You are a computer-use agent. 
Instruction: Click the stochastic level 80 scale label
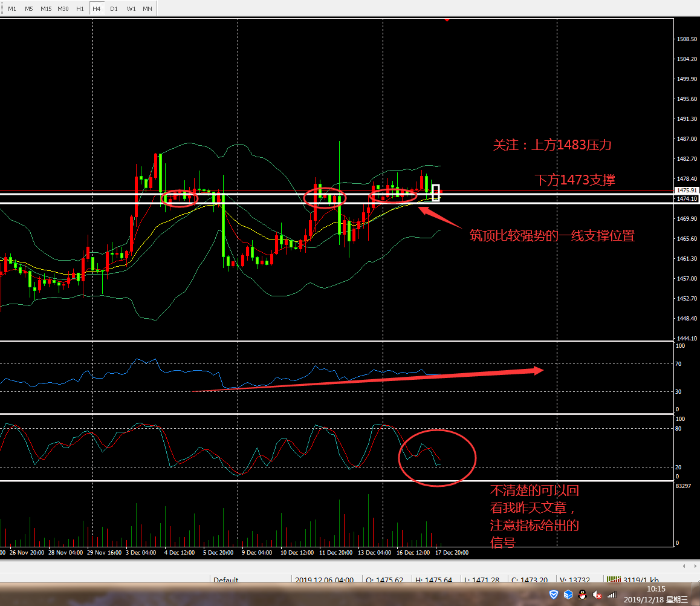(678, 429)
